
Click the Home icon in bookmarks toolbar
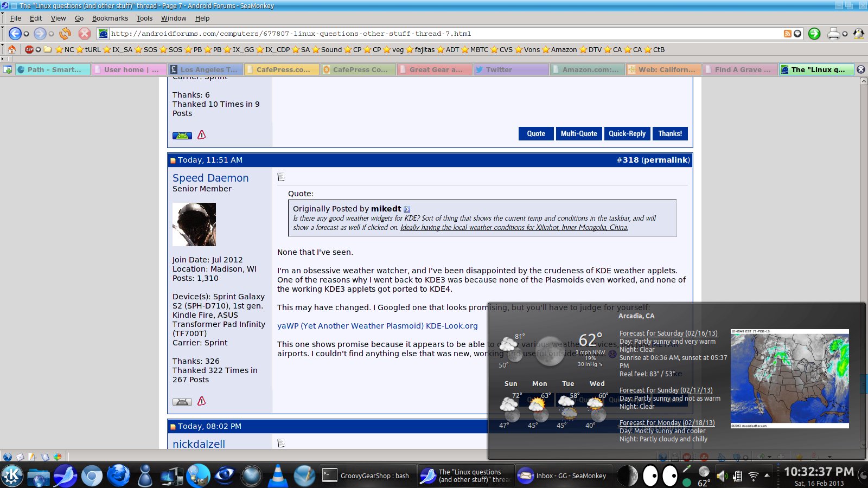tap(12, 49)
